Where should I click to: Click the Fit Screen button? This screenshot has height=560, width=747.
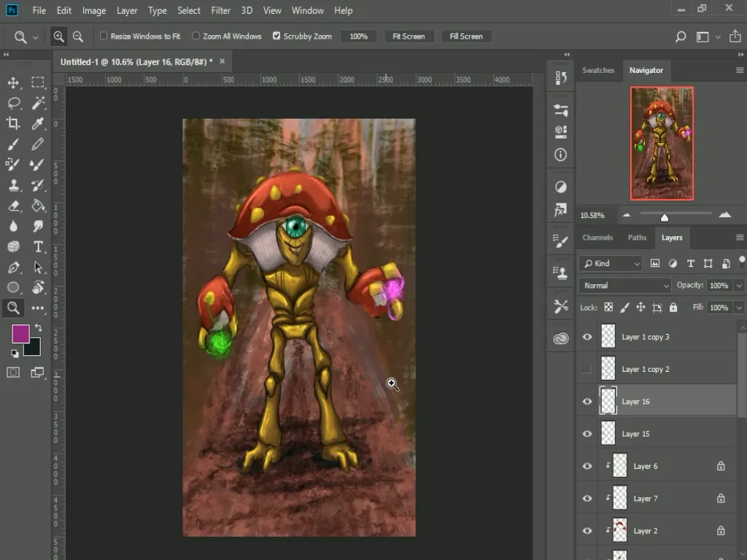[409, 36]
